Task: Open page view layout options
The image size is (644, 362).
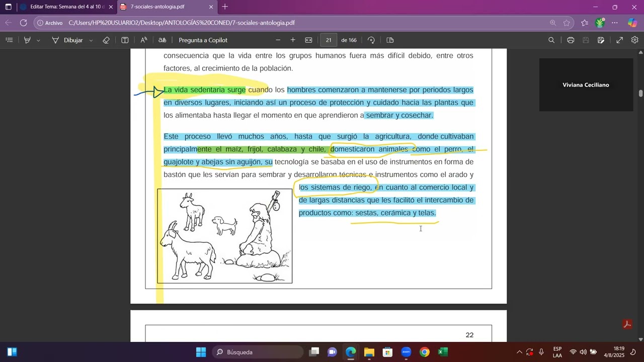Action: coord(390,40)
